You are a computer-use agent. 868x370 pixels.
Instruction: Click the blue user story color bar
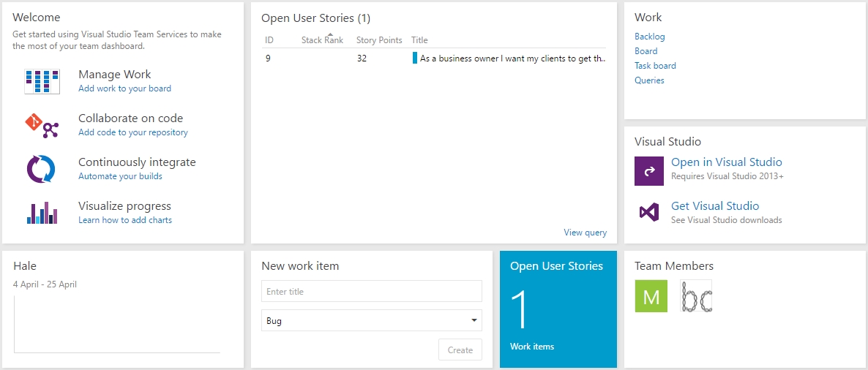click(x=415, y=58)
